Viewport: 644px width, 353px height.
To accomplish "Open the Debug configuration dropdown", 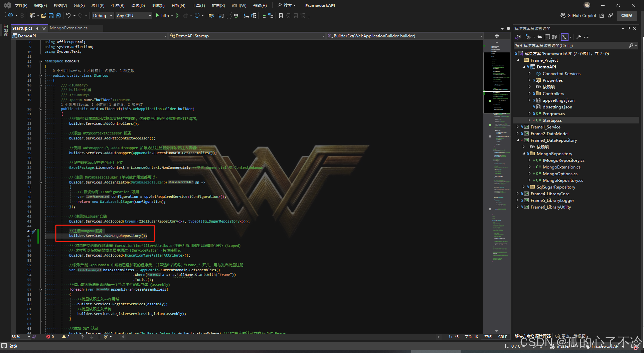I will pyautogui.click(x=102, y=15).
